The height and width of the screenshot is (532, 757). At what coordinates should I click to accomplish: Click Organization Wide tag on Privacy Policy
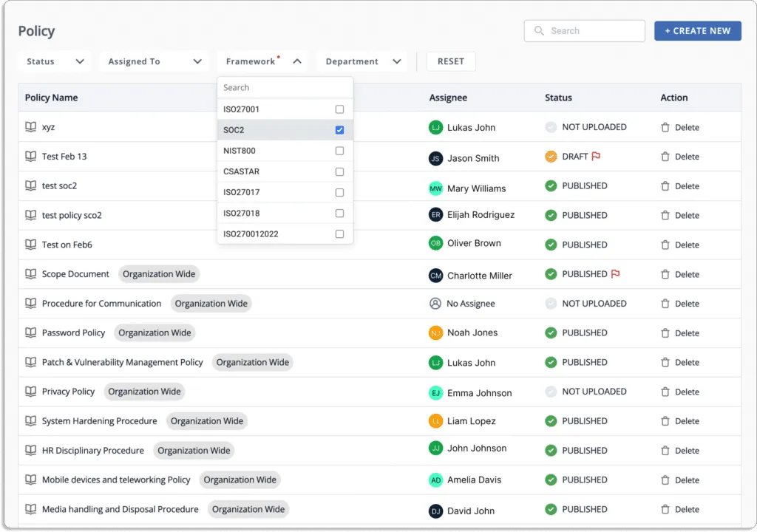coord(144,392)
